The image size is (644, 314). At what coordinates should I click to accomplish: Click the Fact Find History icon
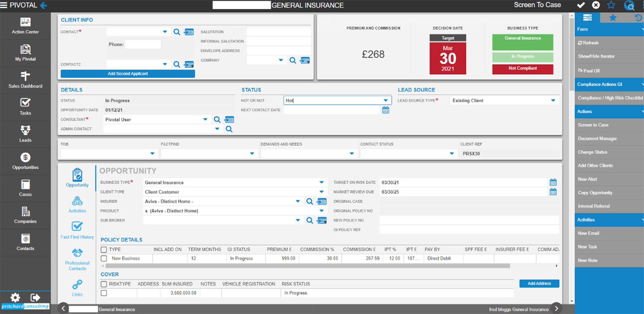pos(77,226)
